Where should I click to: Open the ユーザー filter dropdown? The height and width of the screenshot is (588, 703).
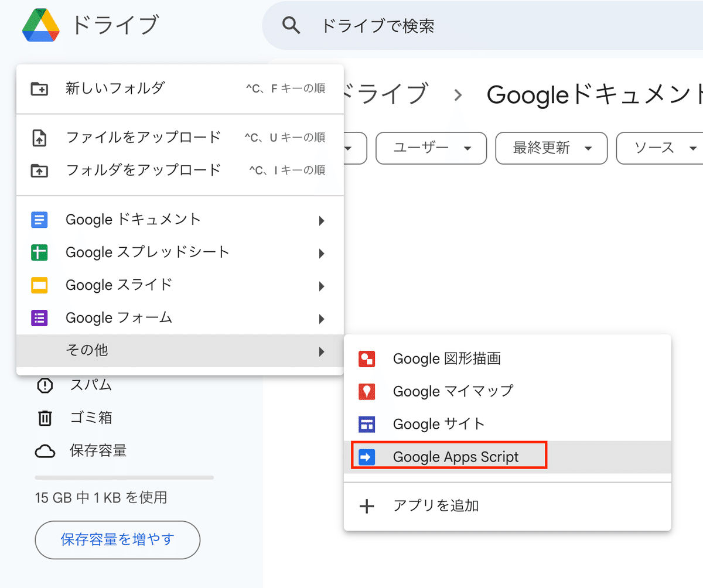pos(431,148)
